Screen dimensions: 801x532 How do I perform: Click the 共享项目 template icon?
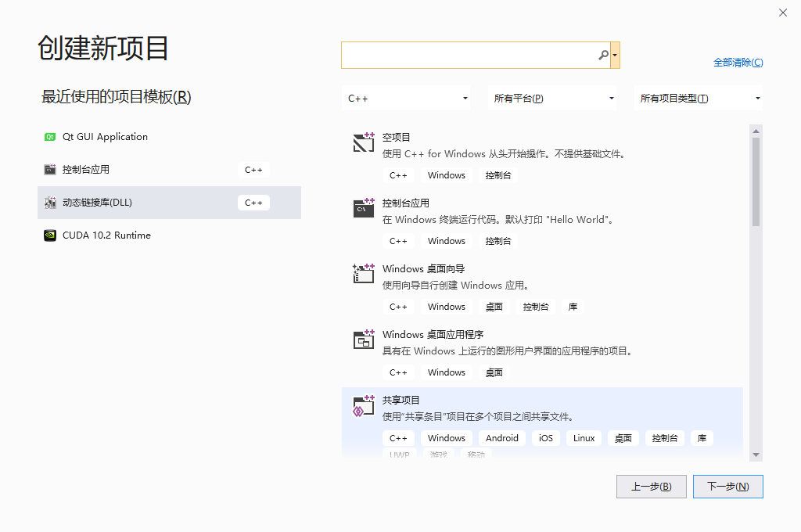click(363, 405)
